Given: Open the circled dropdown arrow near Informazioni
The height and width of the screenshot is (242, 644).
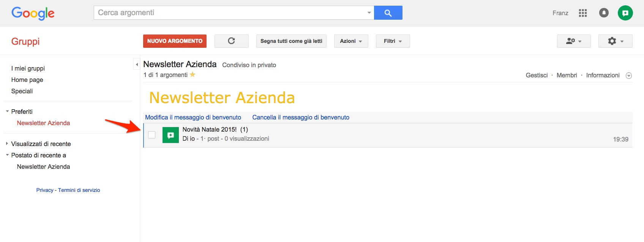Looking at the screenshot, I should 629,75.
